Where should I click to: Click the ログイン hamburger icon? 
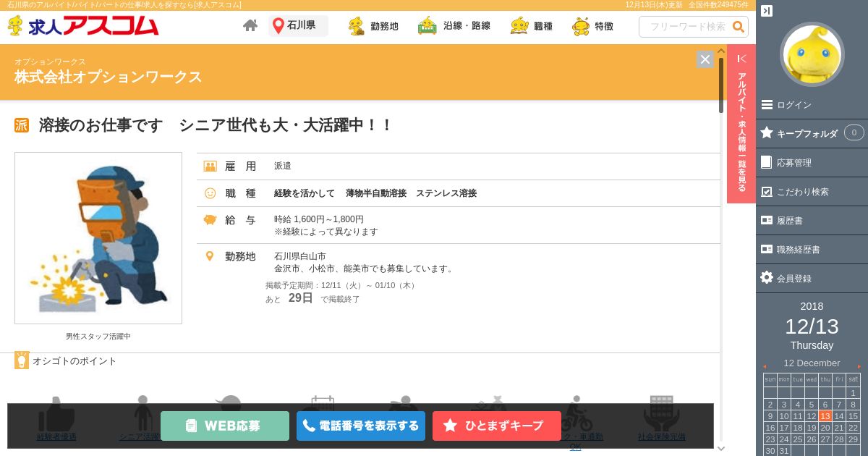(x=767, y=104)
